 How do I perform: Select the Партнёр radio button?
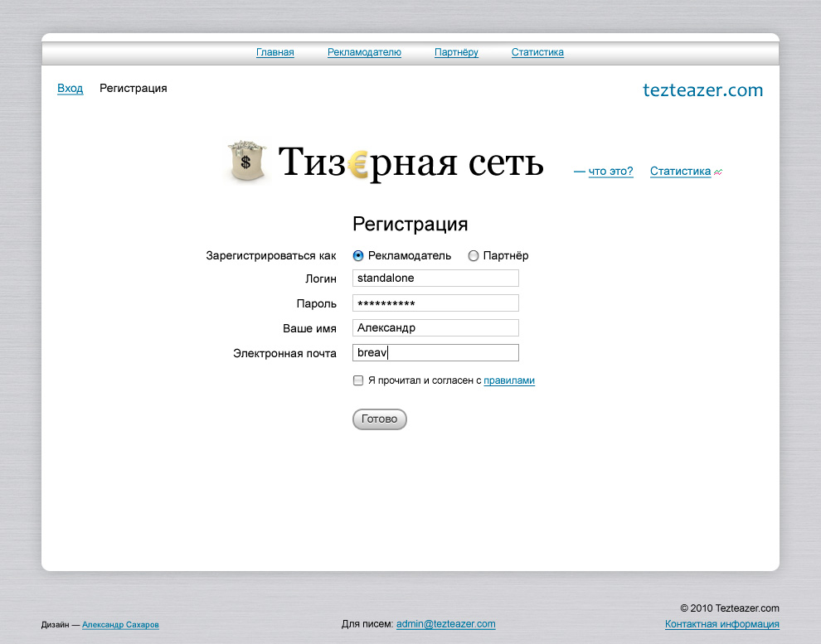point(473,255)
